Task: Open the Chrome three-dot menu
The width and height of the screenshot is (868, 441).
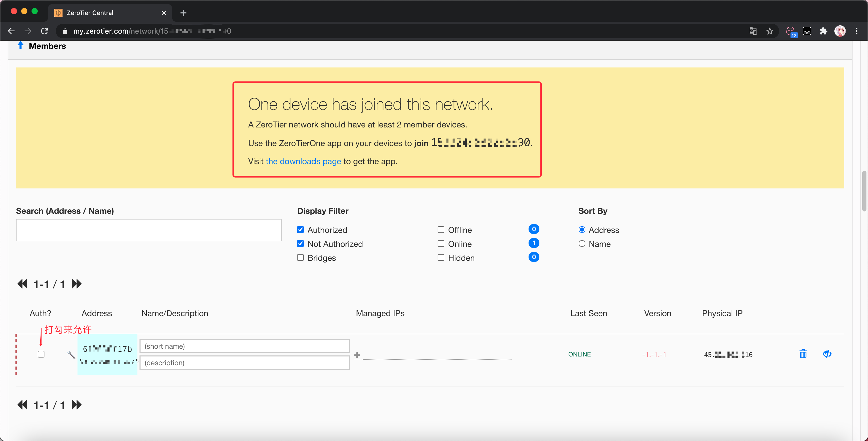Action: [856, 31]
